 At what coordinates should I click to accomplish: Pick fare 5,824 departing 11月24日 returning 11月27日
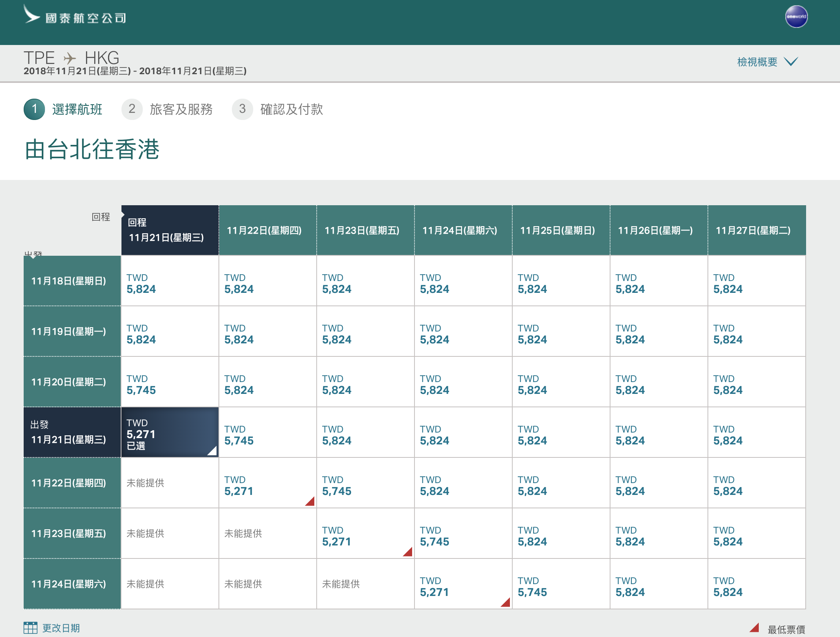757,584
